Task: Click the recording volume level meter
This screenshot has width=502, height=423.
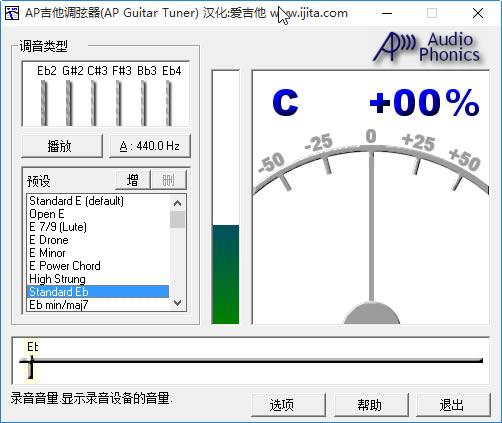Action: coord(226,197)
